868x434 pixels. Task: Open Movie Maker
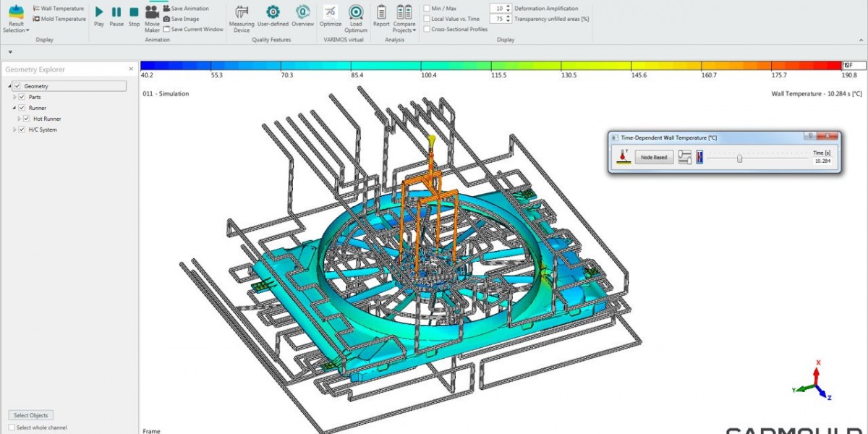(152, 13)
